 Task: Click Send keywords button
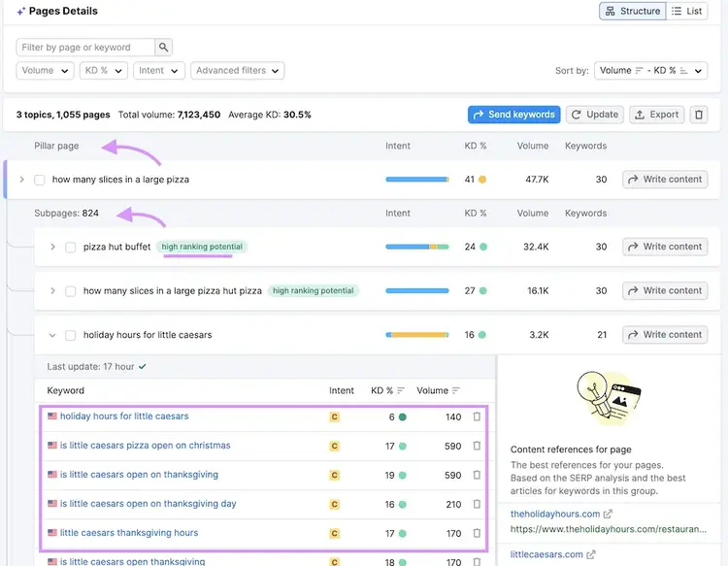513,115
